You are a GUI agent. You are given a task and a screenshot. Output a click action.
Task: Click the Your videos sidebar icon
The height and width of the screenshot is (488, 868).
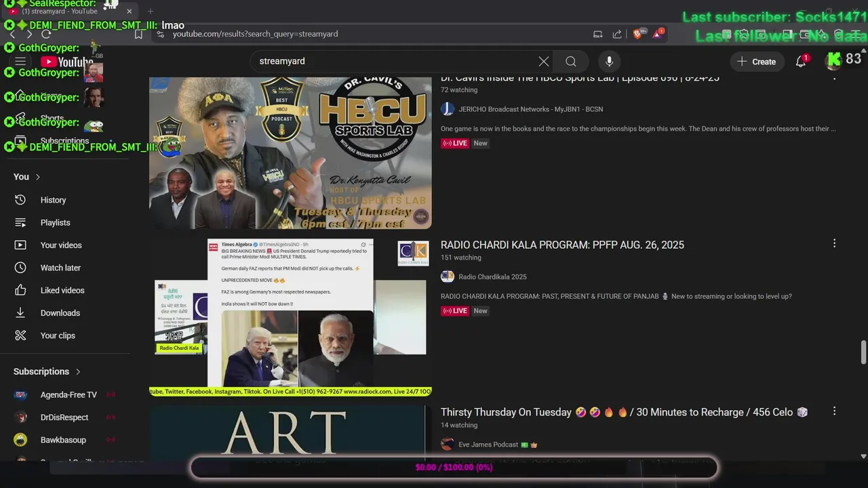20,245
